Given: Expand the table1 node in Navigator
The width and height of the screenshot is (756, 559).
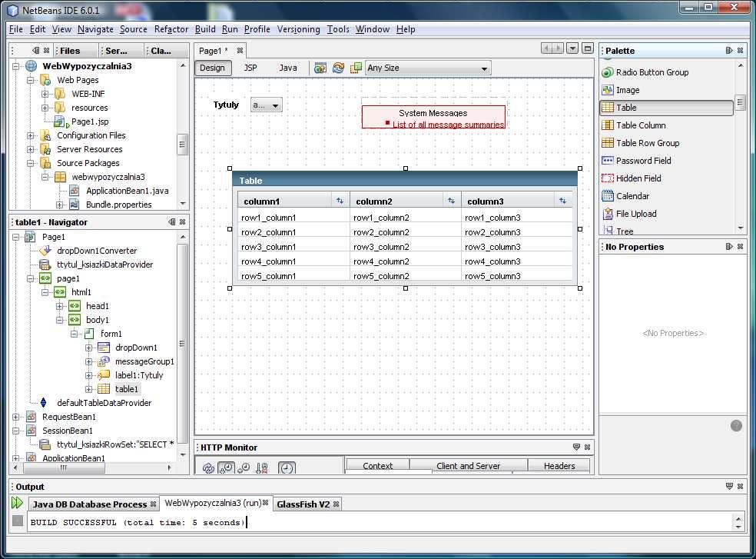Looking at the screenshot, I should [88, 389].
